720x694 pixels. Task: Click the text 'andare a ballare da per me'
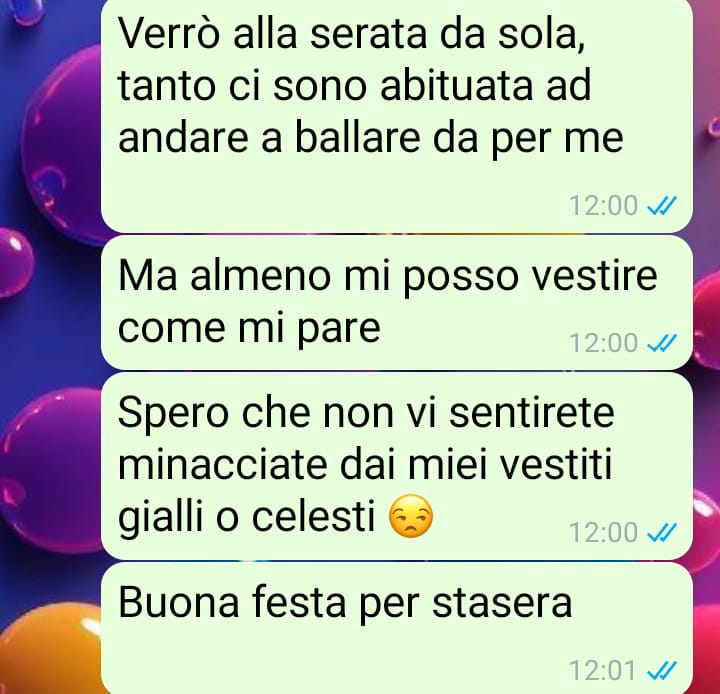pos(371,139)
